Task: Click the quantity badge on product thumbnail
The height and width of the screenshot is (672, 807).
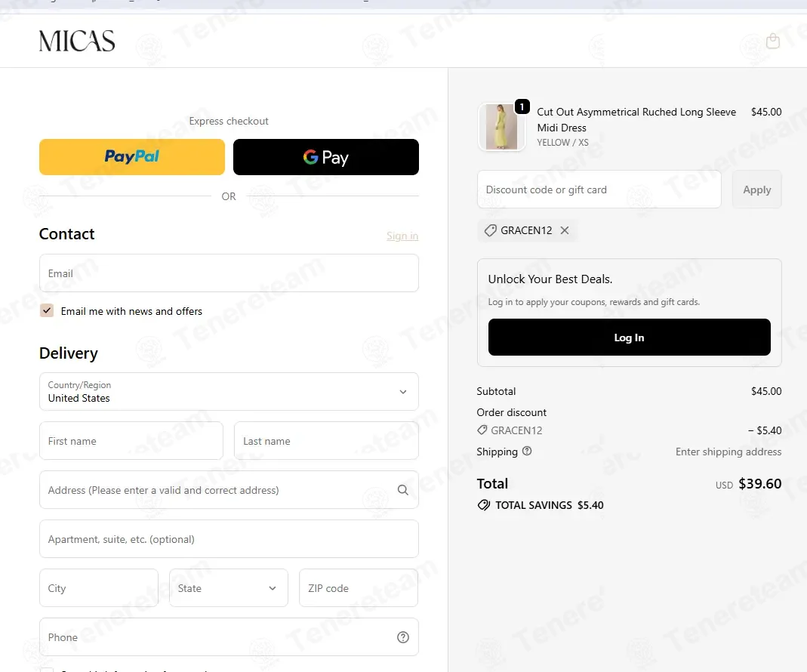Action: click(x=522, y=106)
